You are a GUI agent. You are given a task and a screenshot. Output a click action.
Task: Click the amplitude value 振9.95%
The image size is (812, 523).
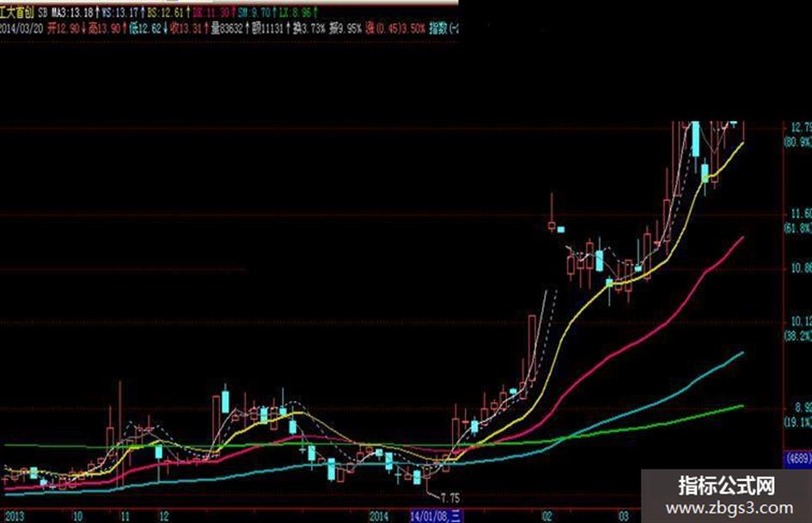(x=345, y=28)
